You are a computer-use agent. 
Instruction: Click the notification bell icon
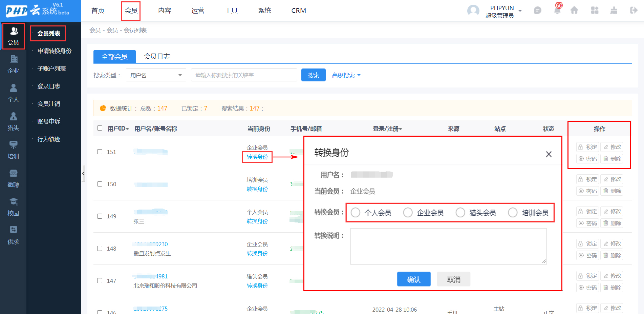tap(557, 10)
